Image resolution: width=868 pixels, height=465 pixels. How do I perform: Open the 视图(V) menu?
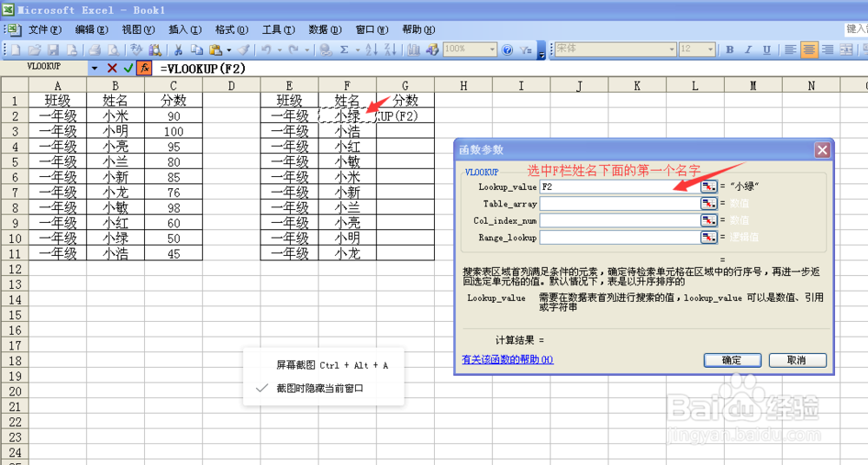138,29
